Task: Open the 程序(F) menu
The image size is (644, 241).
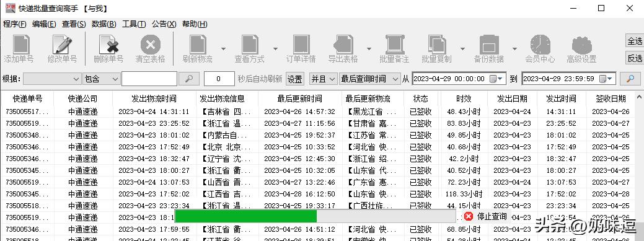Action: point(15,24)
